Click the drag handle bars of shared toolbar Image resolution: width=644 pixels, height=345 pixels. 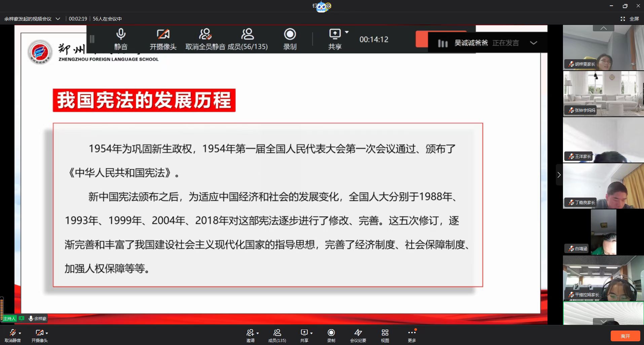tap(92, 39)
